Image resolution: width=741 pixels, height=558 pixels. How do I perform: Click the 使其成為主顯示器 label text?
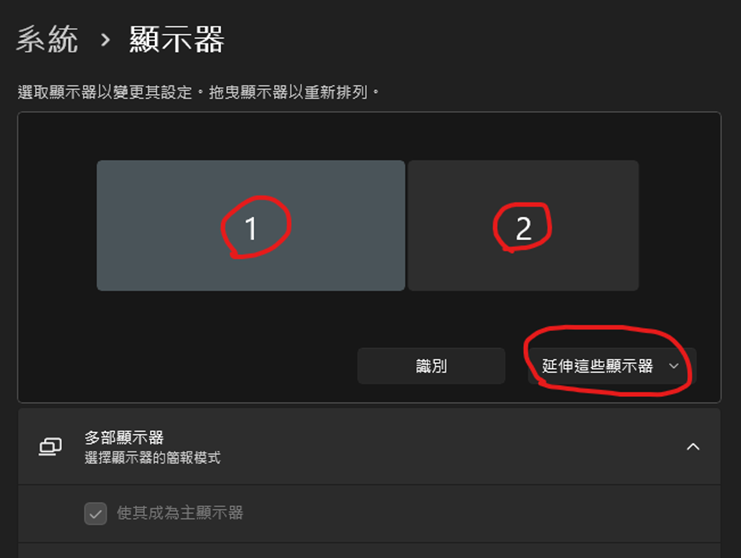(x=180, y=513)
